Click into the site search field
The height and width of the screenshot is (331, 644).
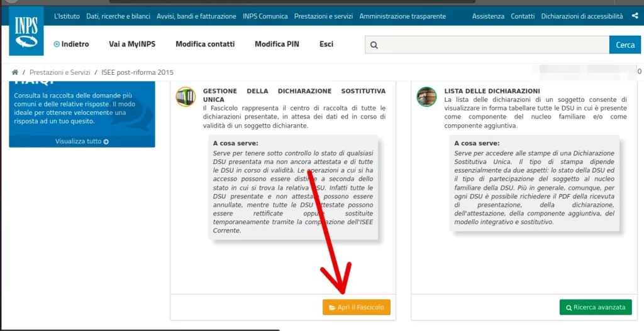click(487, 45)
